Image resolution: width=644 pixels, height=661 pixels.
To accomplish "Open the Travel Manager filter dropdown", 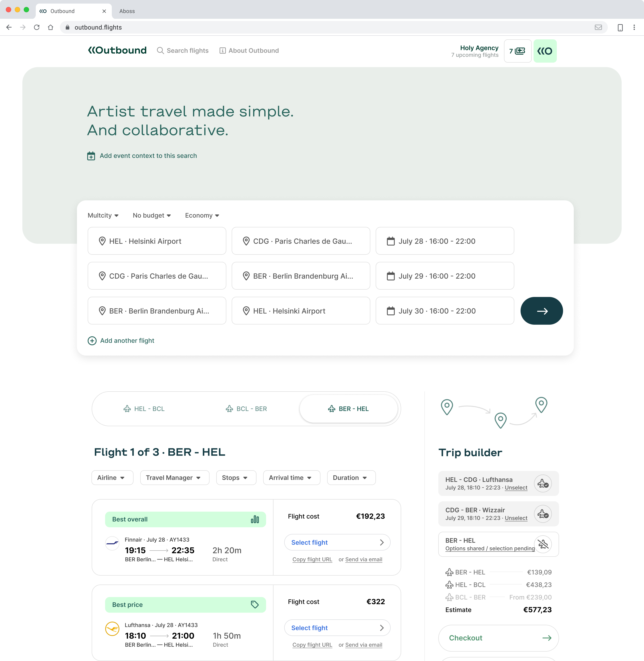I will pos(175,478).
